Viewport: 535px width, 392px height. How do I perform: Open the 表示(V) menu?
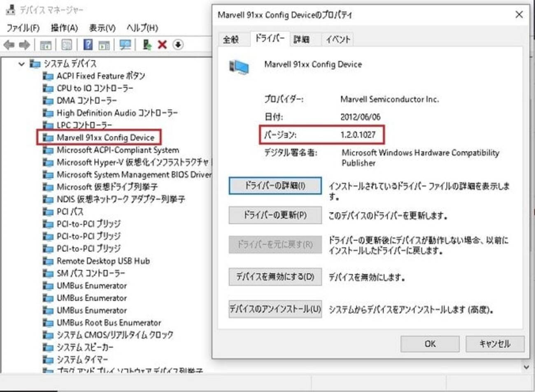[x=102, y=28]
